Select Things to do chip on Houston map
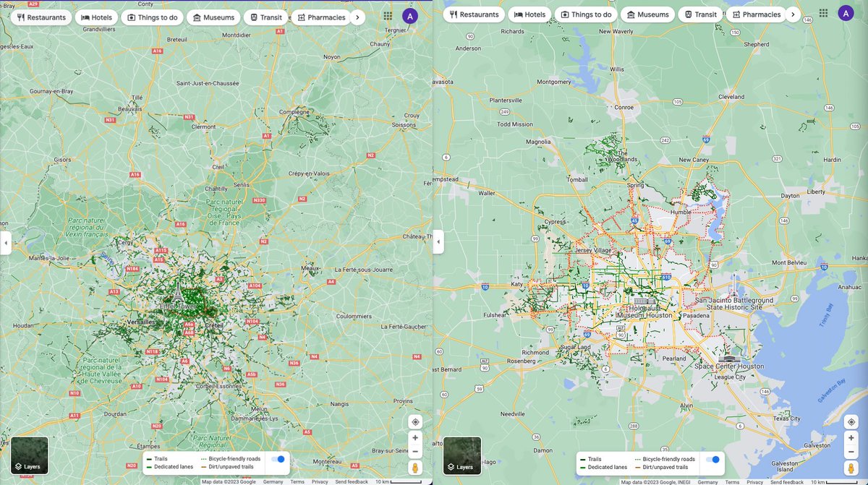868x485 pixels. point(585,14)
